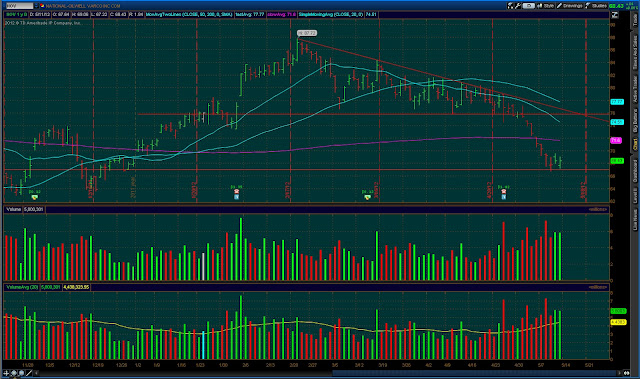640x379 pixels.
Task: Click the earnings phone marker near 4/2012
Action: tap(504, 191)
